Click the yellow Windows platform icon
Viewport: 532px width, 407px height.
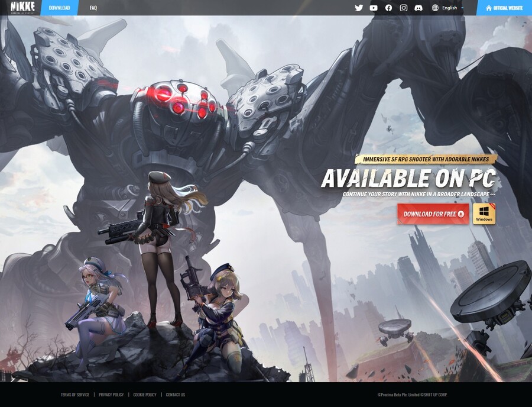[x=484, y=214]
